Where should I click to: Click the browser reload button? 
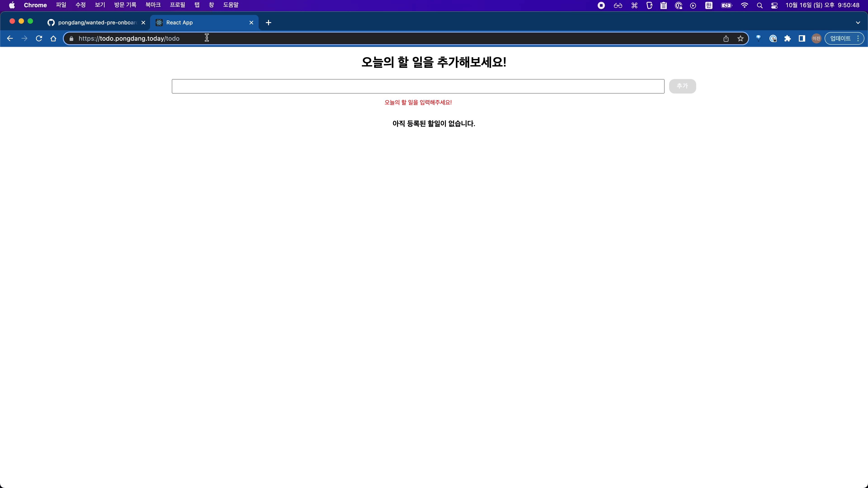click(39, 38)
